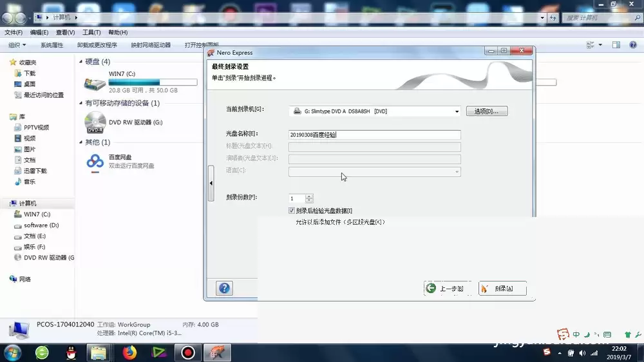
Task: Select the 百度网盘 icon
Action: 95,162
